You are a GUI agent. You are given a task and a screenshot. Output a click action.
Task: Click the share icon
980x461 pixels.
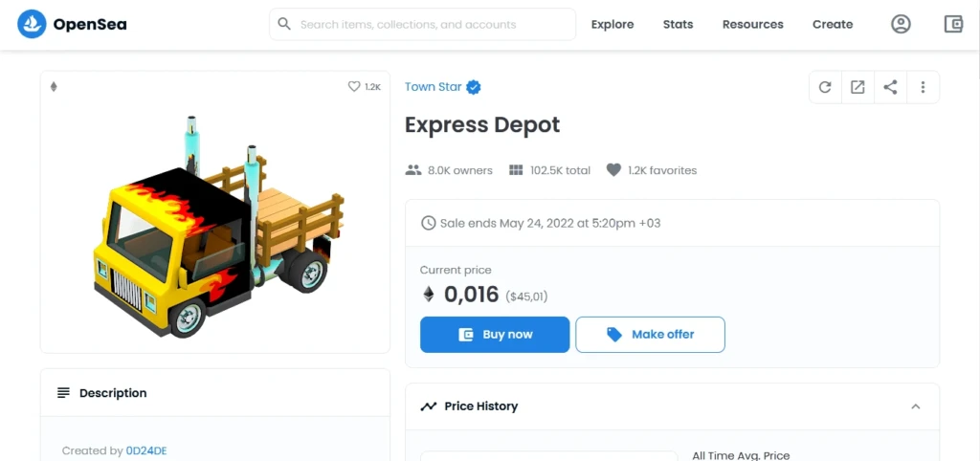coord(890,87)
